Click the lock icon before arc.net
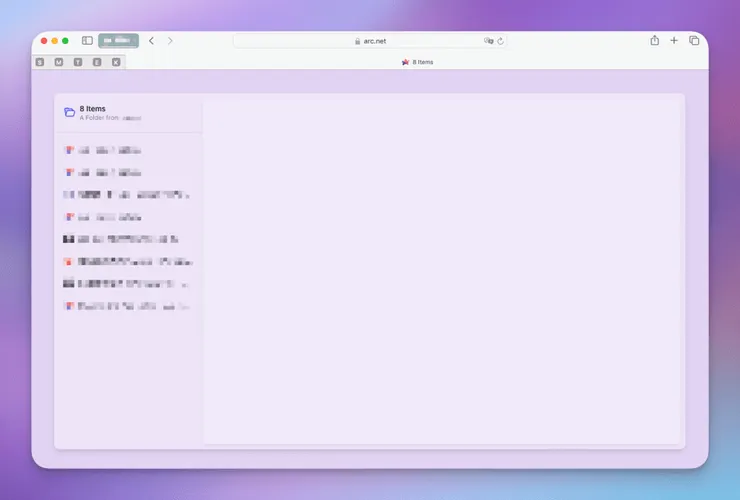The height and width of the screenshot is (500, 740). pyautogui.click(x=357, y=41)
